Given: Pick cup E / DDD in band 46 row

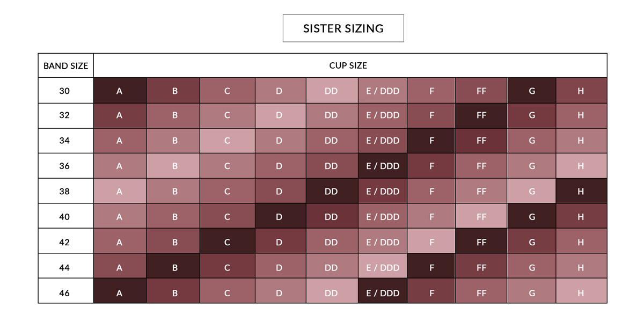Looking at the screenshot, I should point(383,293).
